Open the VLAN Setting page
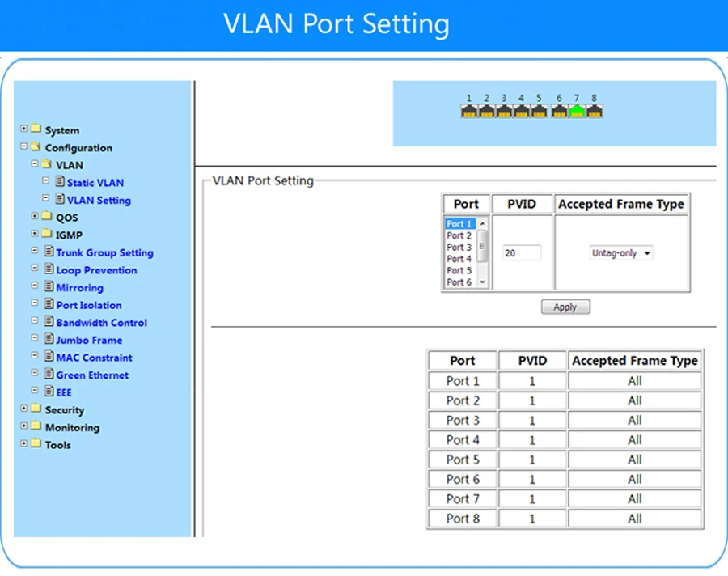728x576 pixels. pos(99,200)
